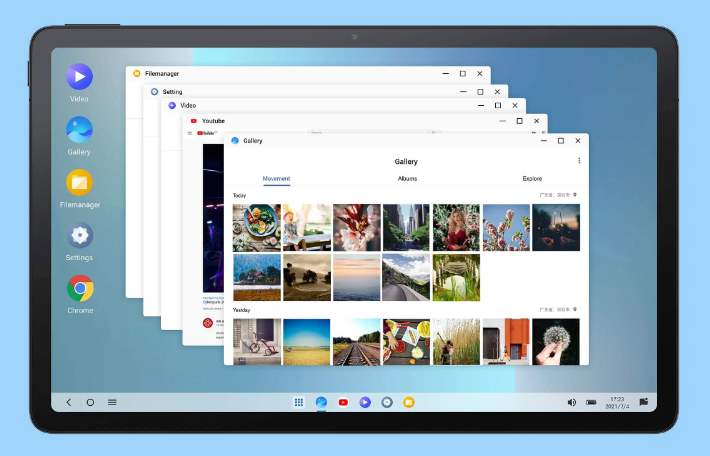Switch to the Albums tab
This screenshot has height=456, width=710.
407,179
